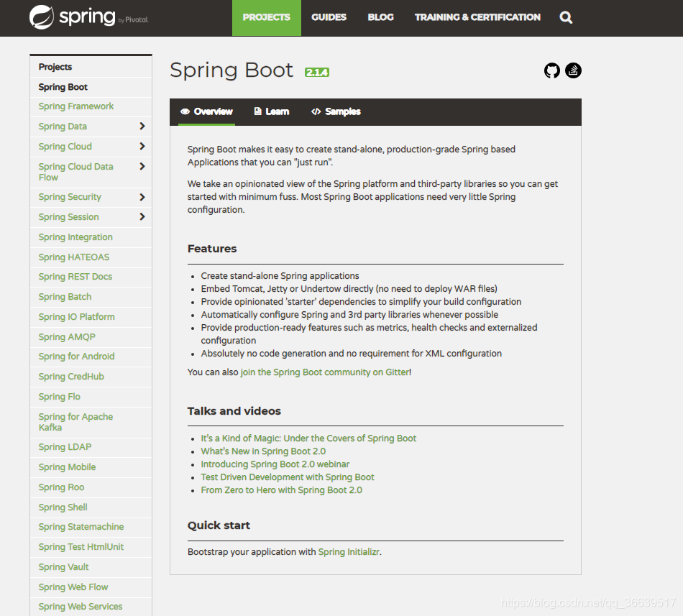The image size is (683, 616).
Task: Open Spring for Android in the sidebar
Action: coord(76,357)
